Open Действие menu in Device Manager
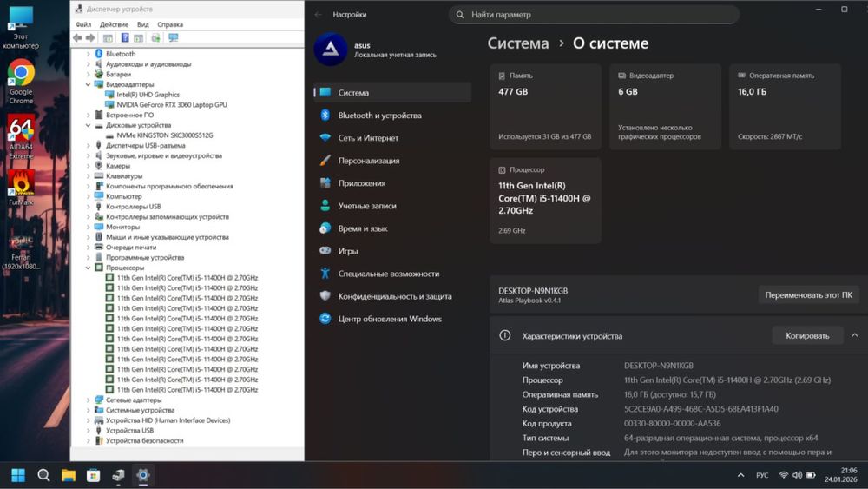Image resolution: width=868 pixels, height=489 pixels. [x=114, y=24]
